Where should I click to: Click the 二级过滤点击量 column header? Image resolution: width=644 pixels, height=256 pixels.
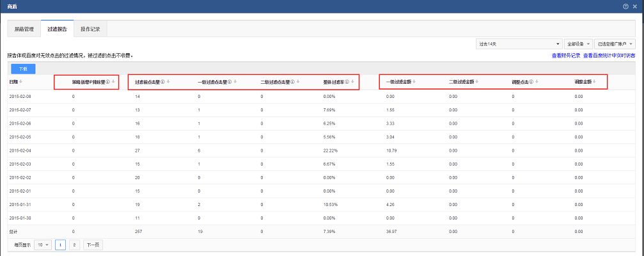pyautogui.click(x=275, y=82)
